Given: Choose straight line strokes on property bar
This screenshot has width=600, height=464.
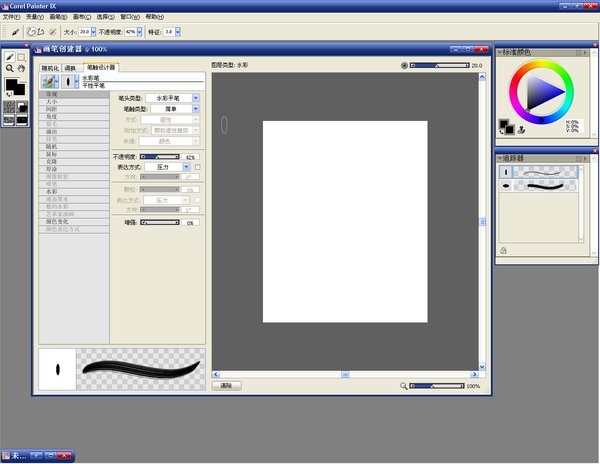Looking at the screenshot, I should pyautogui.click(x=41, y=32).
